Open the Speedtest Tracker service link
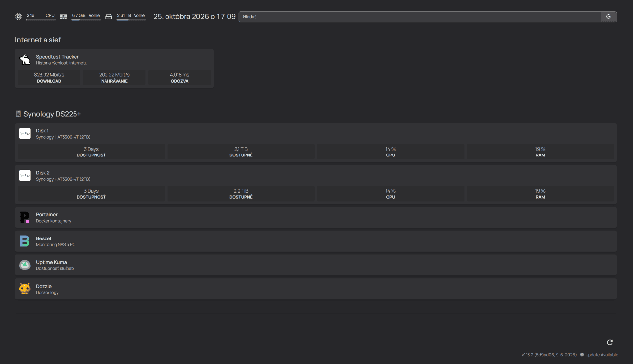Viewport: 633px width, 364px height. (x=57, y=57)
